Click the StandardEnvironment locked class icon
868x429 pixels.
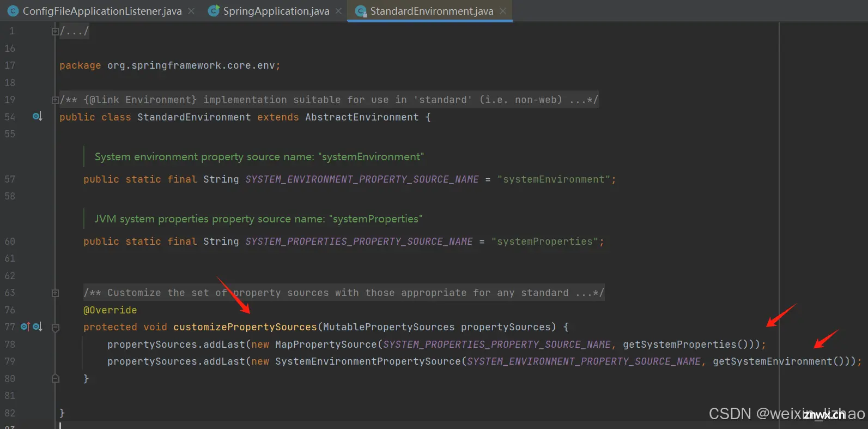tap(361, 11)
